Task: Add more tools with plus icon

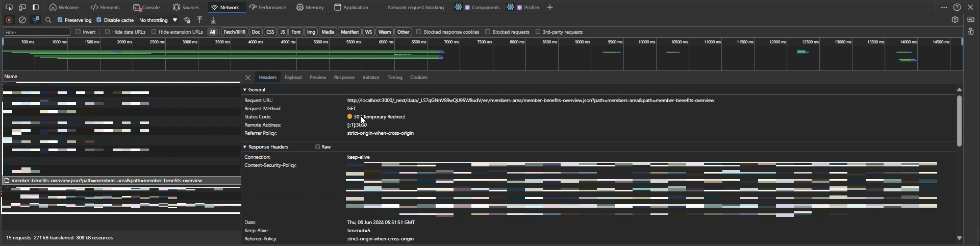Action: (x=550, y=7)
